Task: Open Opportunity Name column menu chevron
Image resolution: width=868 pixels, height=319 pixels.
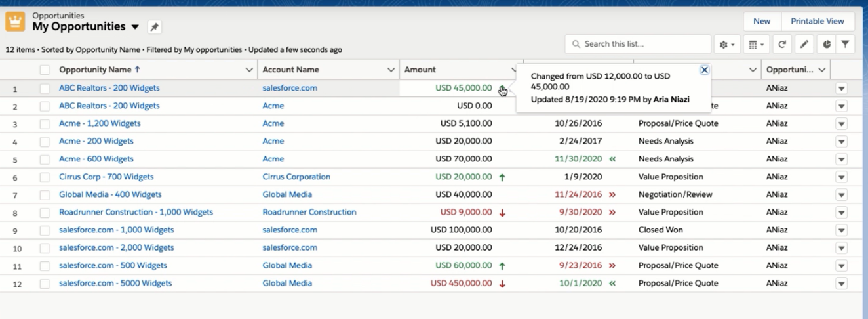Action: 249,70
